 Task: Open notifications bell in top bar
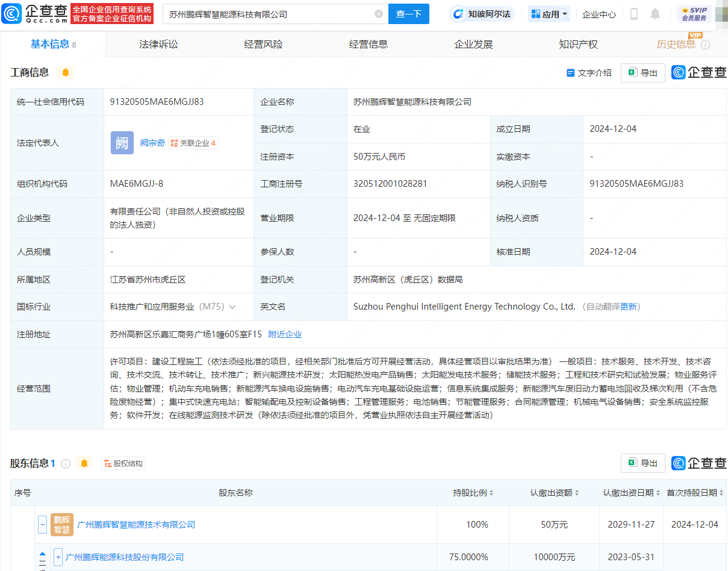click(x=655, y=14)
